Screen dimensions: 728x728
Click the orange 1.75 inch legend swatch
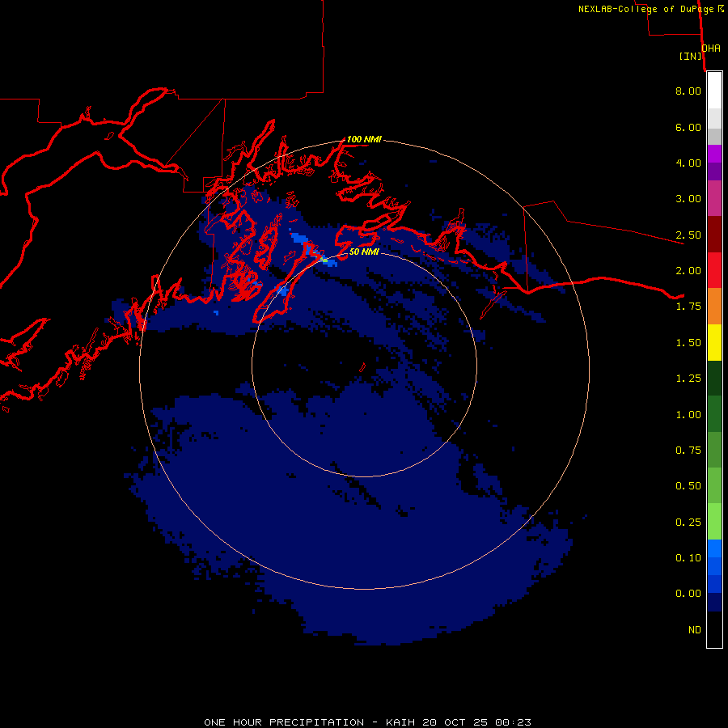coord(714,307)
